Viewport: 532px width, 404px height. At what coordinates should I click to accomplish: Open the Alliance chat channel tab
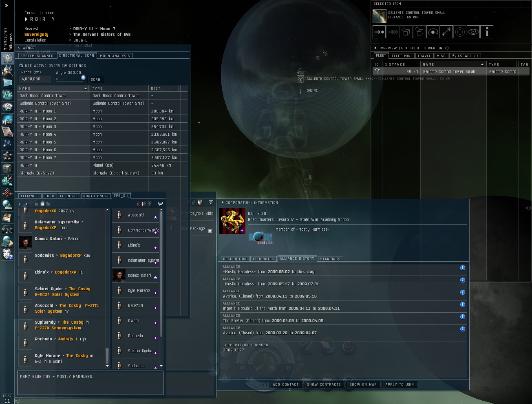pyautogui.click(x=29, y=196)
